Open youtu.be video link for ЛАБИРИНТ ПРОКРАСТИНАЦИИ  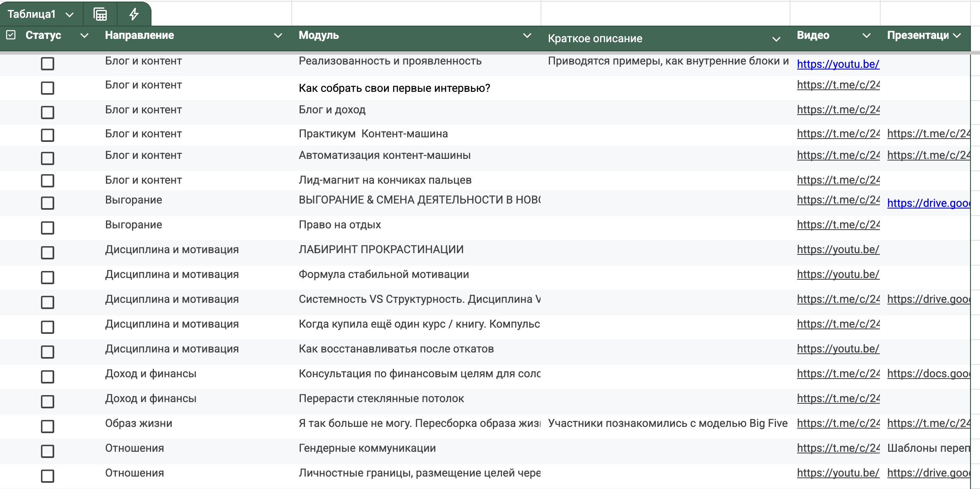pyautogui.click(x=838, y=249)
